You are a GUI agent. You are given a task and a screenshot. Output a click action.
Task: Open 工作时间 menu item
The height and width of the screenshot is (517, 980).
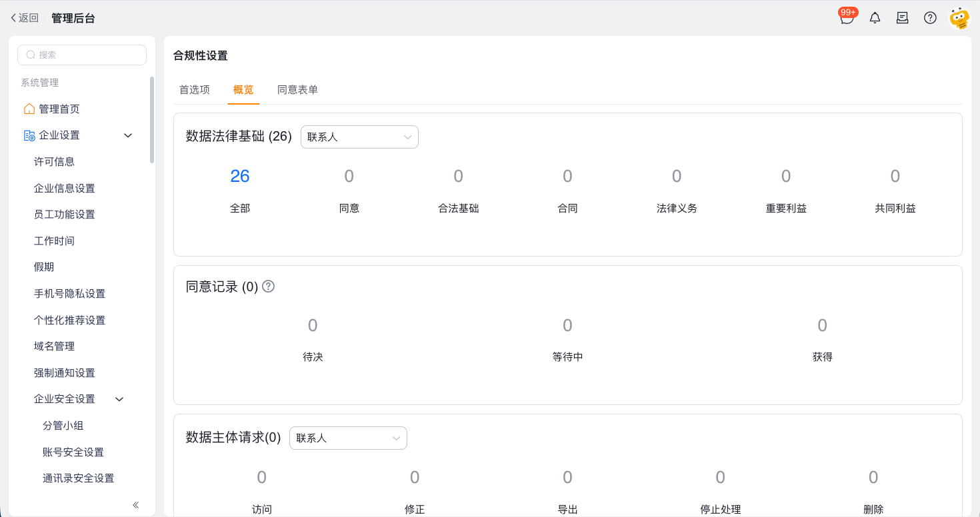54,241
